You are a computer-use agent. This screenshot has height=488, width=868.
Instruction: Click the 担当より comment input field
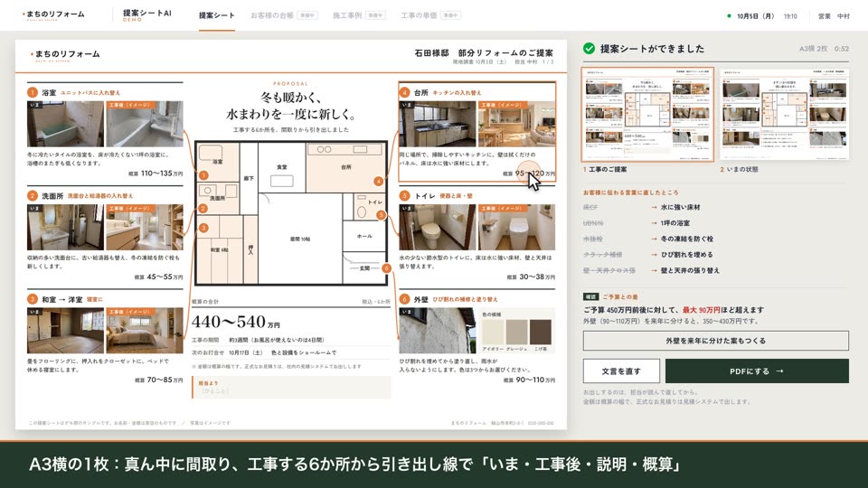(292, 388)
